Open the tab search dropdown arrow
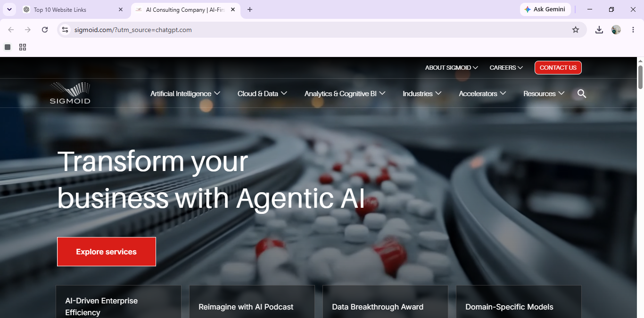This screenshot has width=644, height=318. point(9,9)
